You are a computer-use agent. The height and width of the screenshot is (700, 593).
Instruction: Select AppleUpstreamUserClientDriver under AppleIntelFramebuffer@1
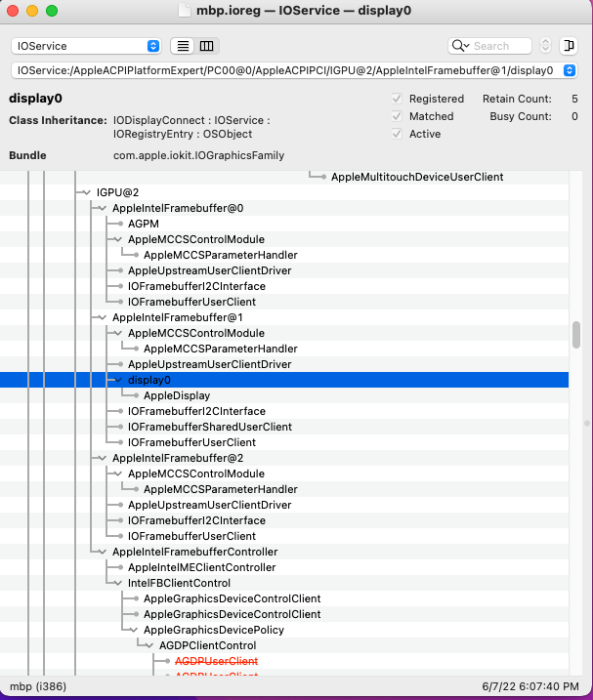pyautogui.click(x=284, y=364)
